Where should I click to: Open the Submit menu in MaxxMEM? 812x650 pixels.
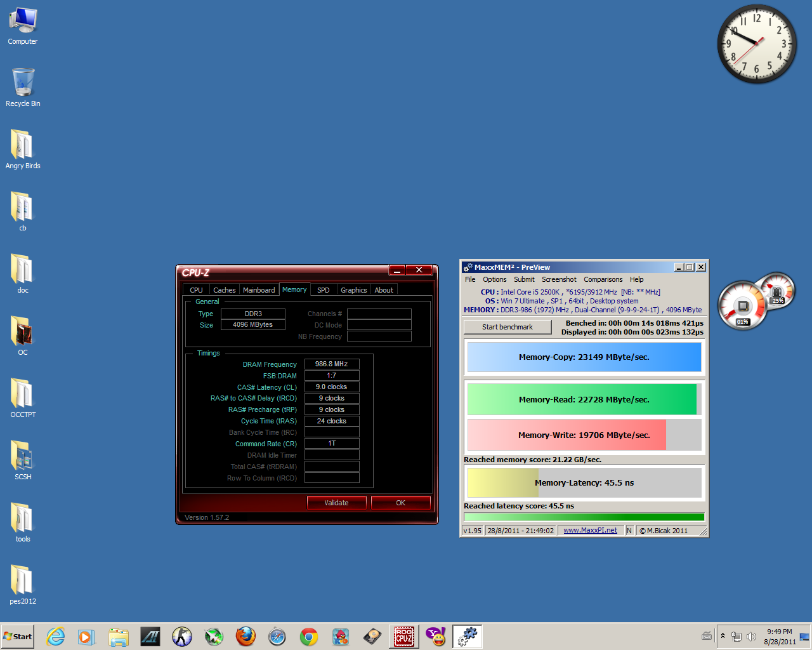tap(524, 279)
